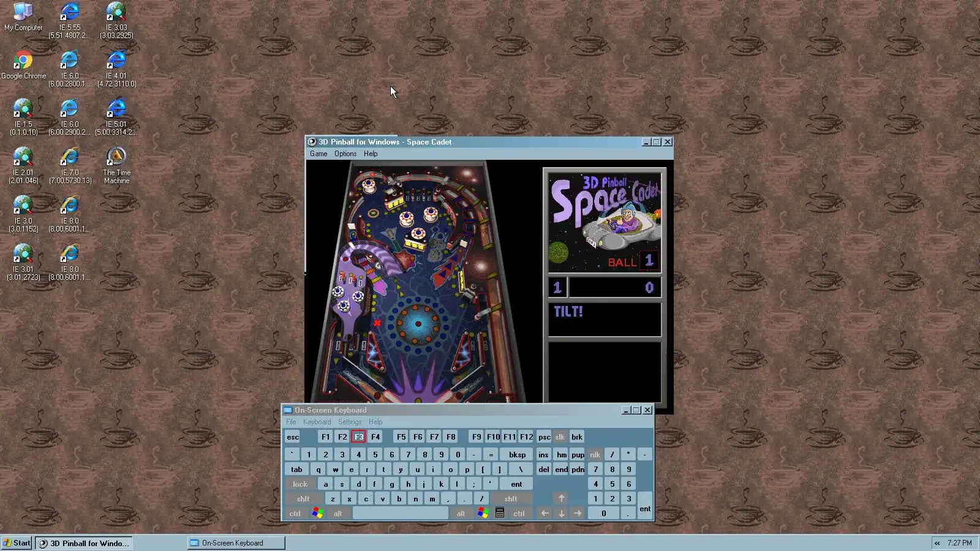Click the tab key
This screenshot has width=980, height=551.
click(296, 469)
